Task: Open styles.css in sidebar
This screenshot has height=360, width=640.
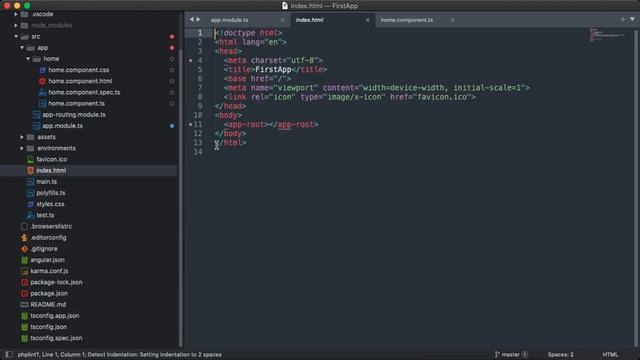Action: 50,204
